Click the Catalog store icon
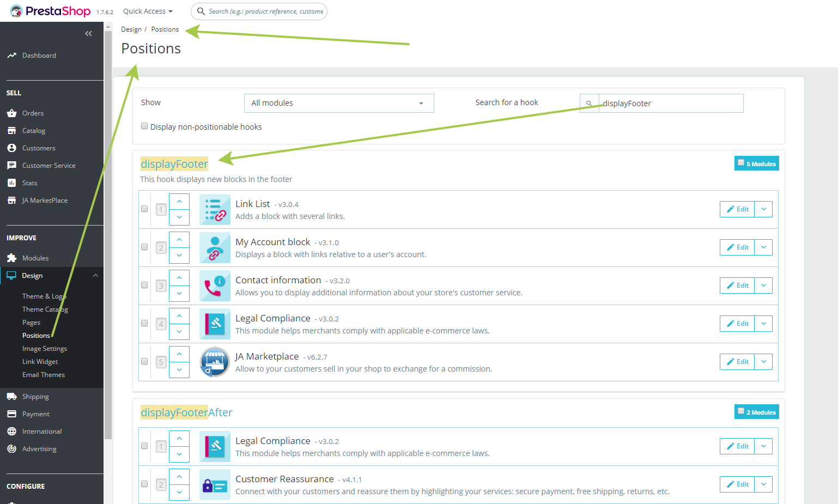838x504 pixels. (11, 131)
